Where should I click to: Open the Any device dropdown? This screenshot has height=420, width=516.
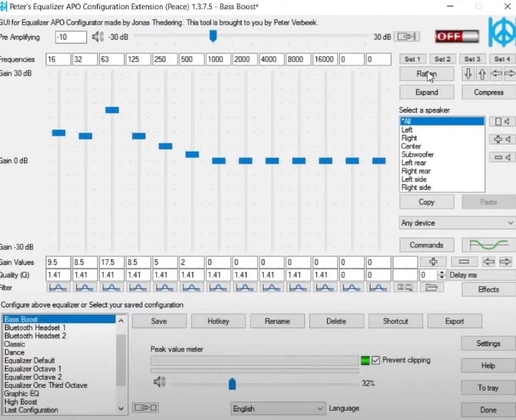[458, 223]
